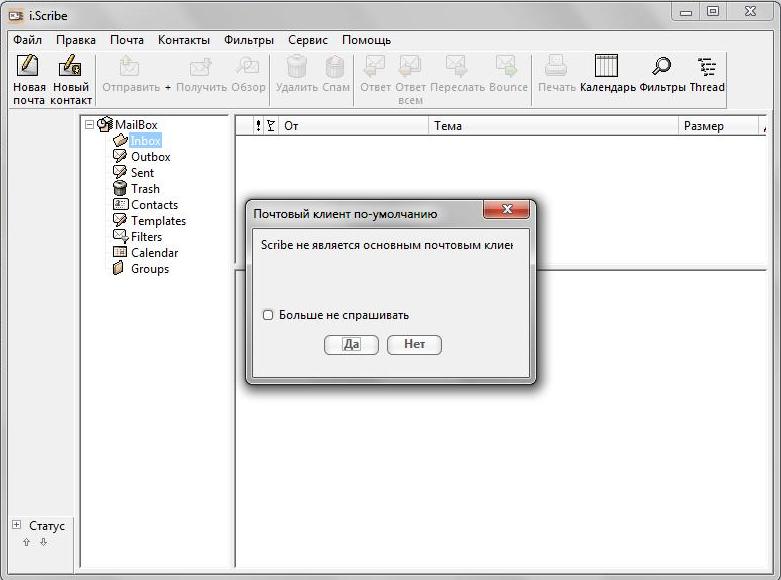The image size is (781, 580).
Task: Expand the Статус panel
Action: tap(16, 525)
